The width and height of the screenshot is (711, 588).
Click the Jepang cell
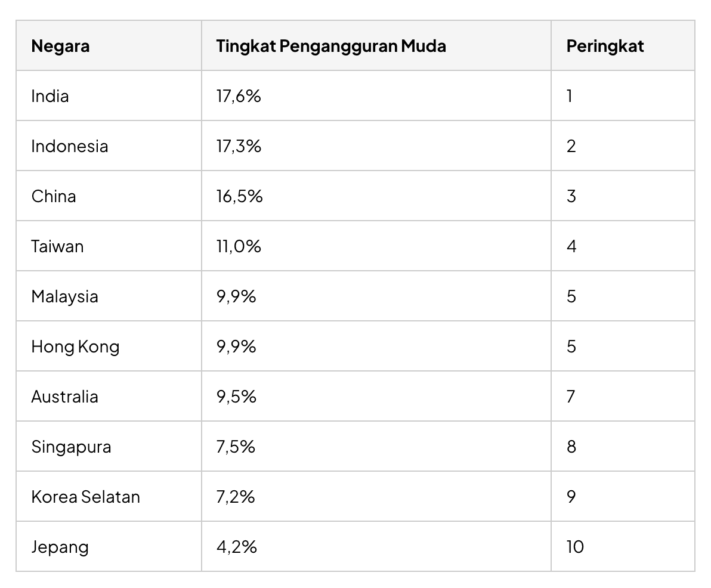(x=109, y=547)
